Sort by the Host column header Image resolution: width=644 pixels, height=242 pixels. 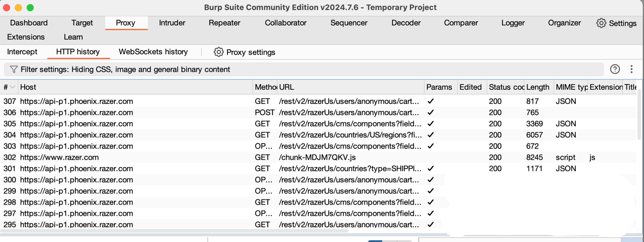[x=28, y=87]
